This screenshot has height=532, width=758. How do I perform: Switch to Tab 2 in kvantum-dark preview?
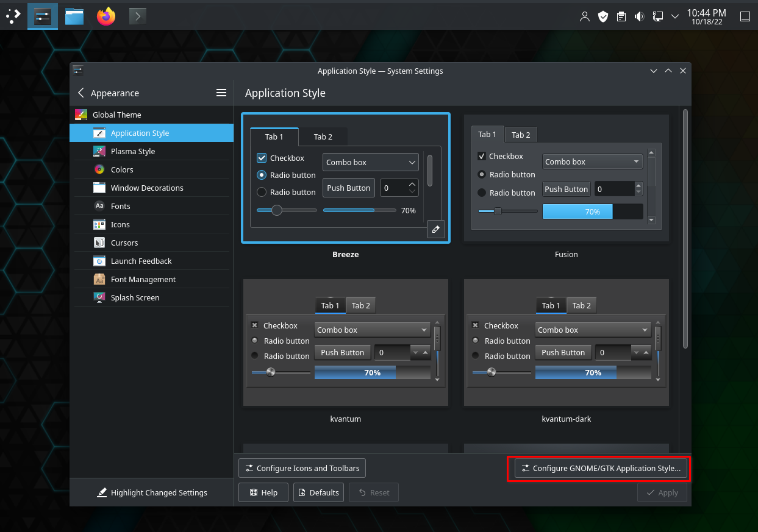tap(582, 305)
